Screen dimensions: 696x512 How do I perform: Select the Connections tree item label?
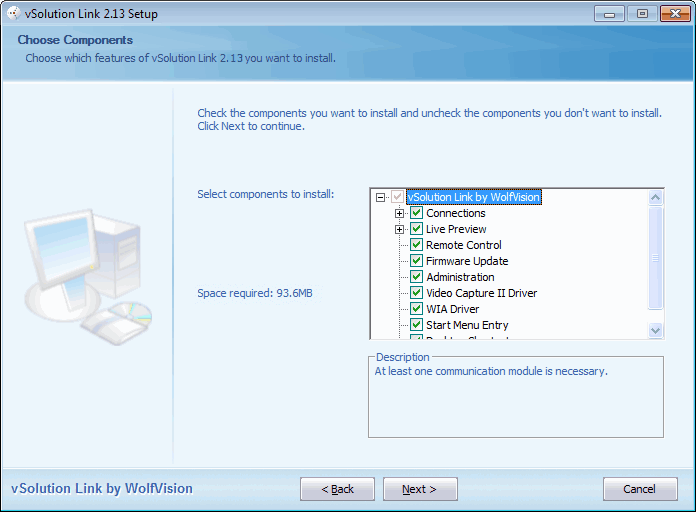(x=456, y=213)
